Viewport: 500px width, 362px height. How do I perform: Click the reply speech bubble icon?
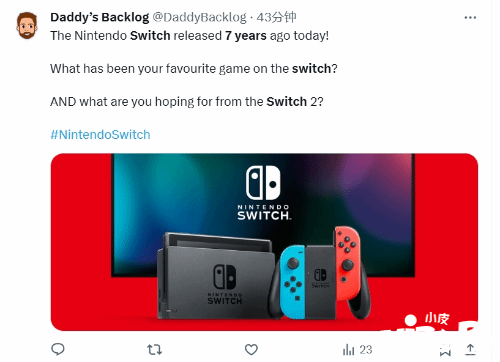(58, 349)
